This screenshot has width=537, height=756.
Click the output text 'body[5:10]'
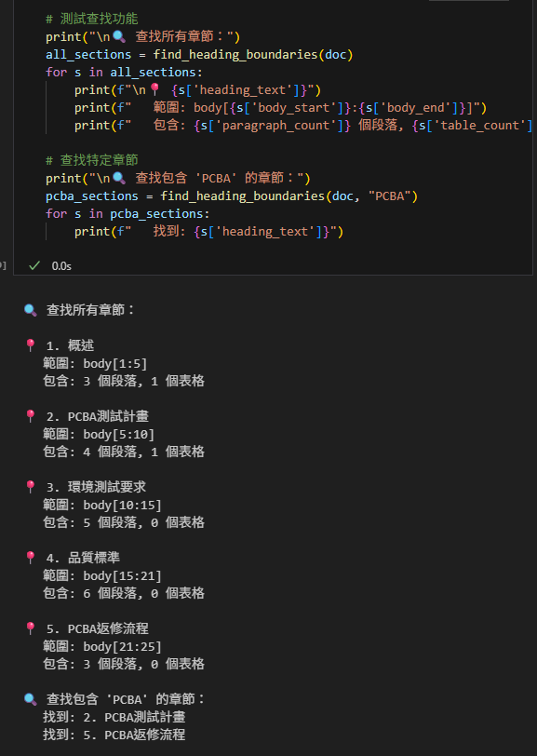(118, 435)
